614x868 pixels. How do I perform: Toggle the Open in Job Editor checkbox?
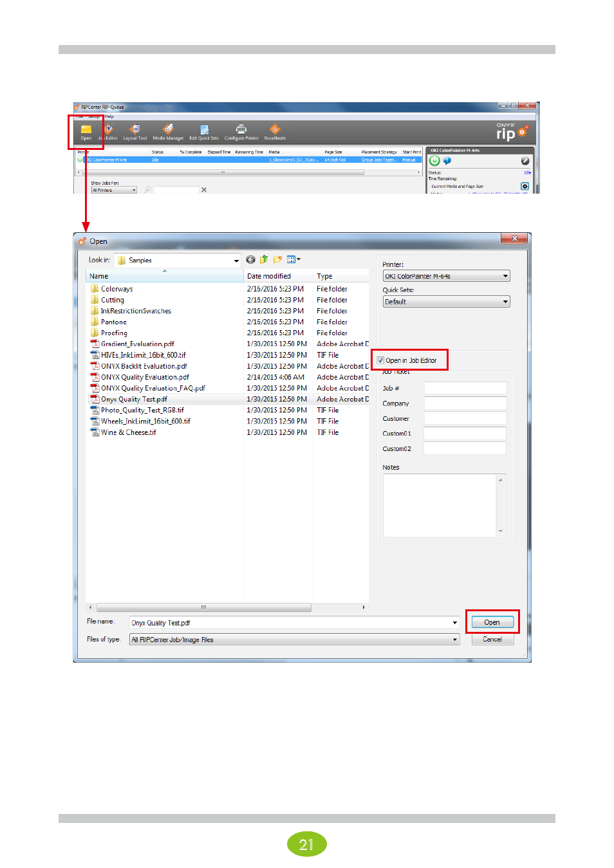(x=380, y=360)
